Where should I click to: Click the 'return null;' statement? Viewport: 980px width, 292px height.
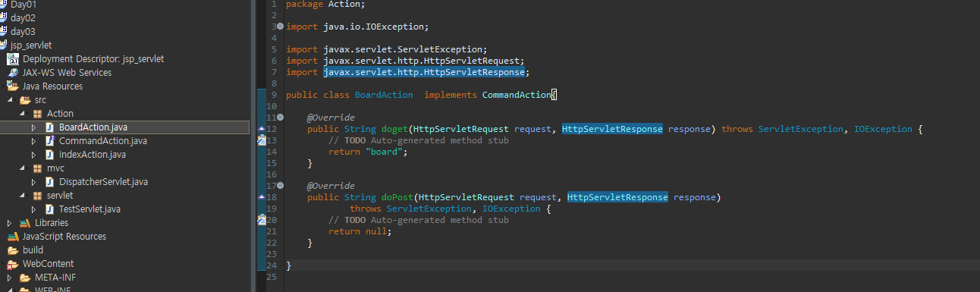(360, 231)
